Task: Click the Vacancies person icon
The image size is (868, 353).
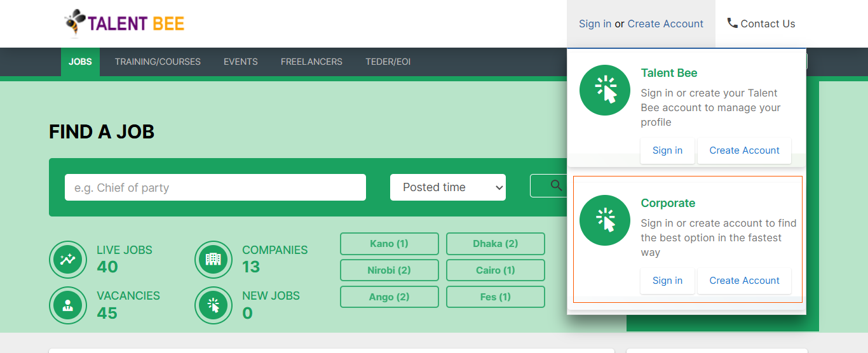Action: (68, 305)
